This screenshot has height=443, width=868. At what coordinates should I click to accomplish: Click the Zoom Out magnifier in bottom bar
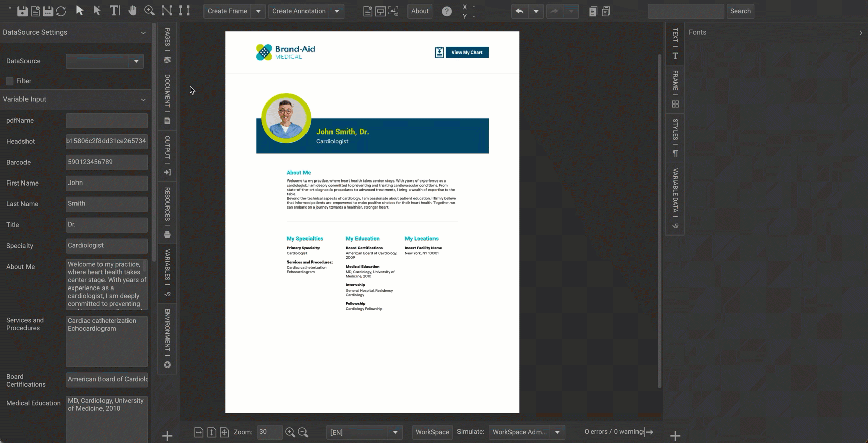pyautogui.click(x=303, y=432)
